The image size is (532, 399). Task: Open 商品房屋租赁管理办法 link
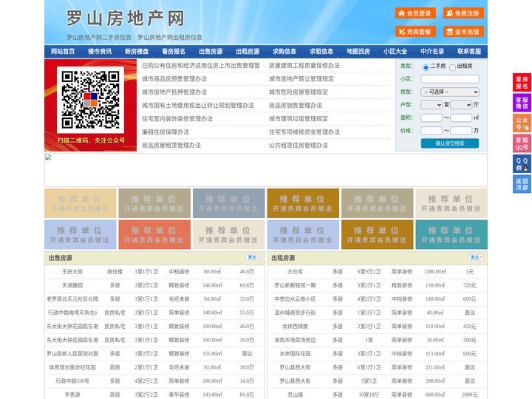point(171,146)
